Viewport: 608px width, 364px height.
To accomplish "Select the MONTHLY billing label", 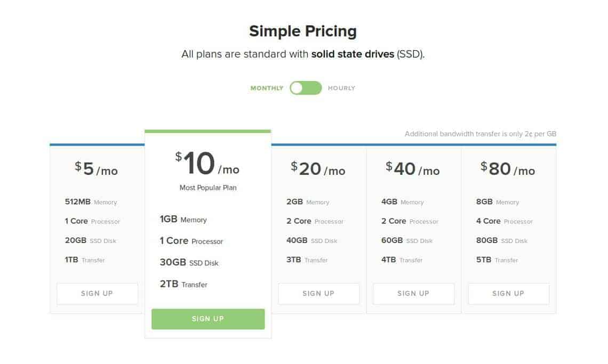I will point(267,88).
